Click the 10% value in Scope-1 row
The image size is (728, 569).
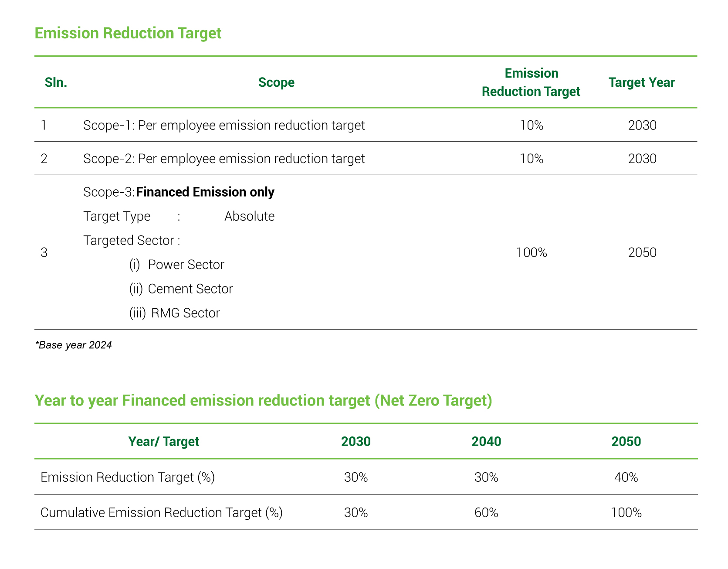[531, 126]
